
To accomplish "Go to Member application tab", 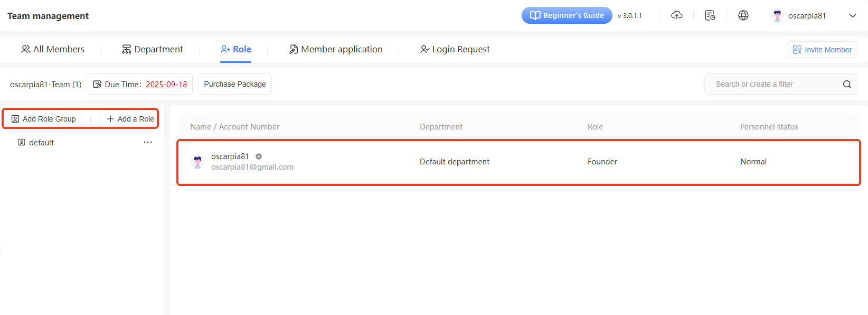I will coord(336,49).
